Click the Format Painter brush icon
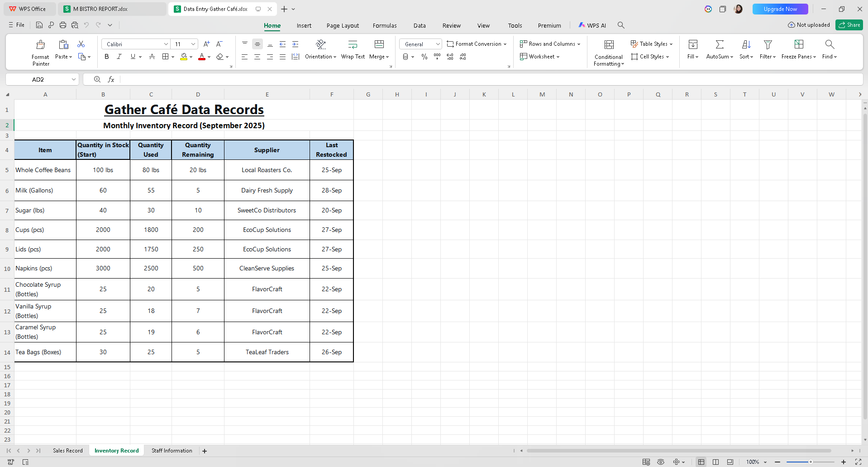 point(41,44)
